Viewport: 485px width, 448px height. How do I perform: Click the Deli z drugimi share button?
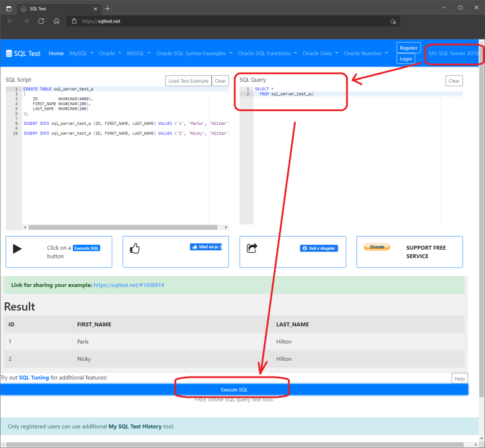tap(319, 248)
